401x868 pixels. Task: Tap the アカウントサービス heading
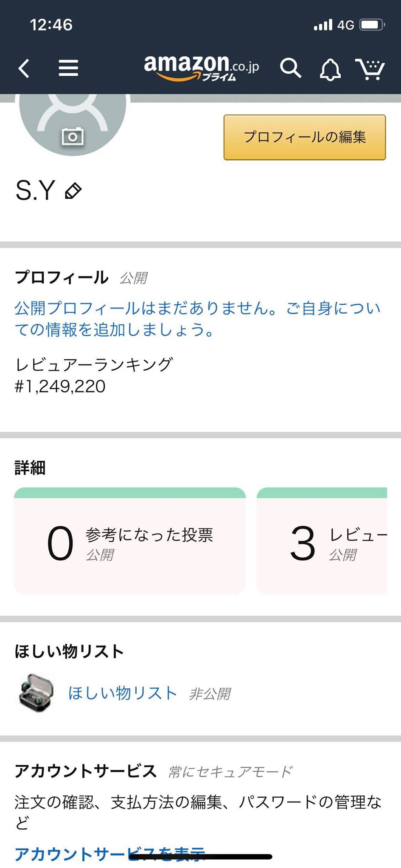(86, 771)
